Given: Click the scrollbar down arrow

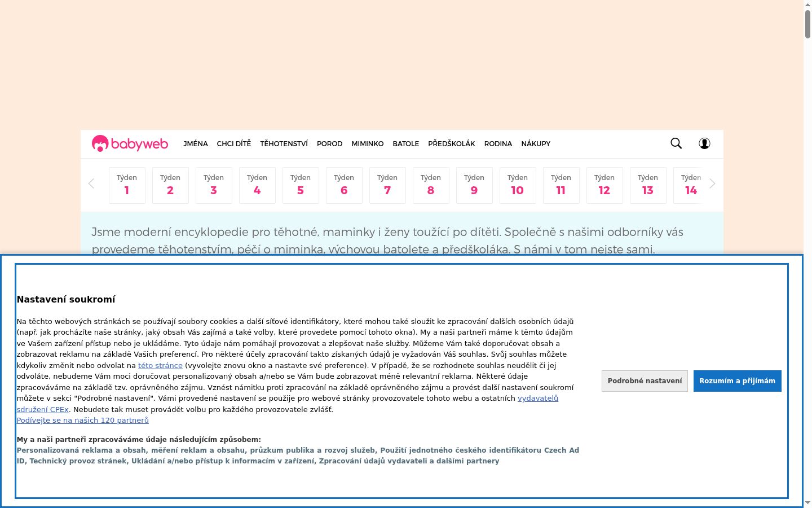Looking at the screenshot, I should [807, 503].
